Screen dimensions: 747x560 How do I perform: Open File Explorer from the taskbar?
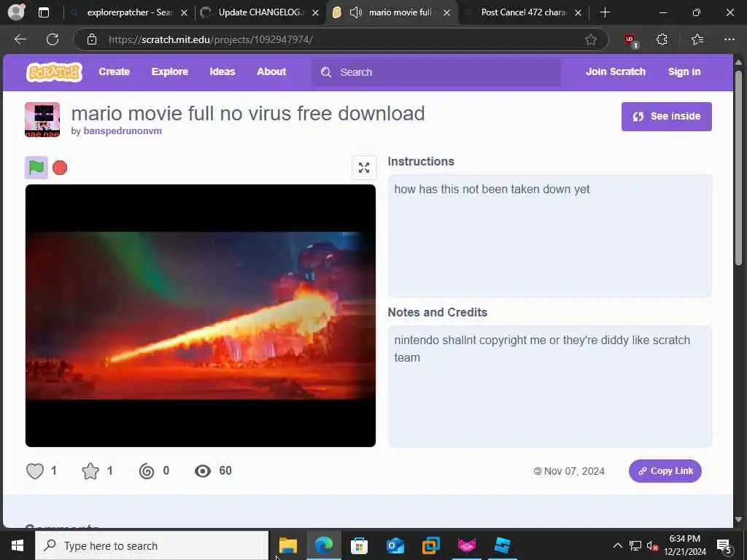click(x=287, y=545)
